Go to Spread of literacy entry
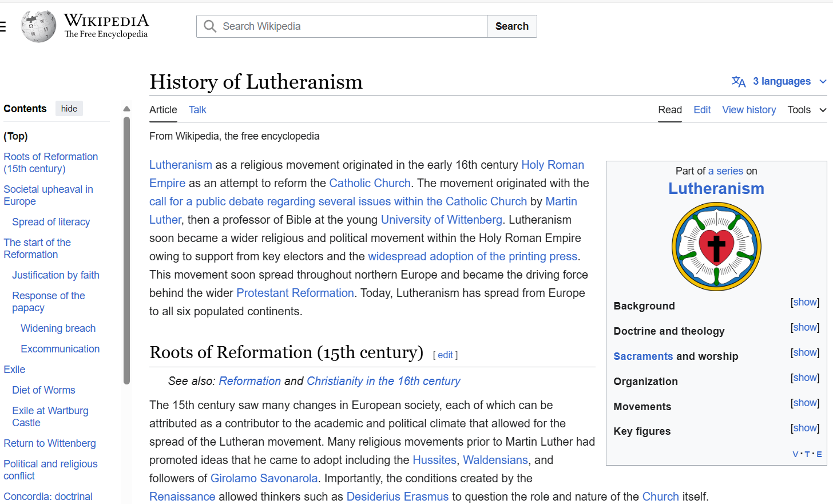 (51, 222)
